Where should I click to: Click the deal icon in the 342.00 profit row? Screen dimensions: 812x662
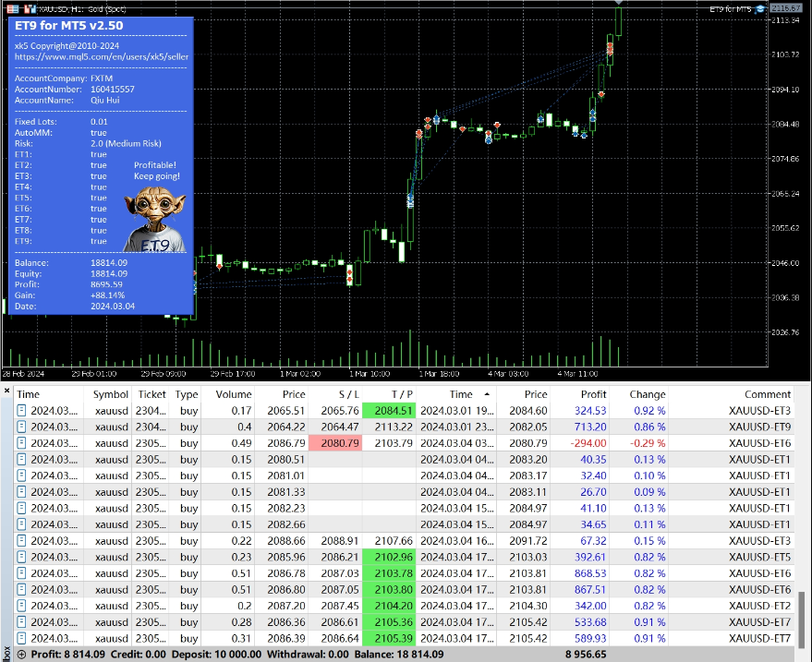click(22, 606)
